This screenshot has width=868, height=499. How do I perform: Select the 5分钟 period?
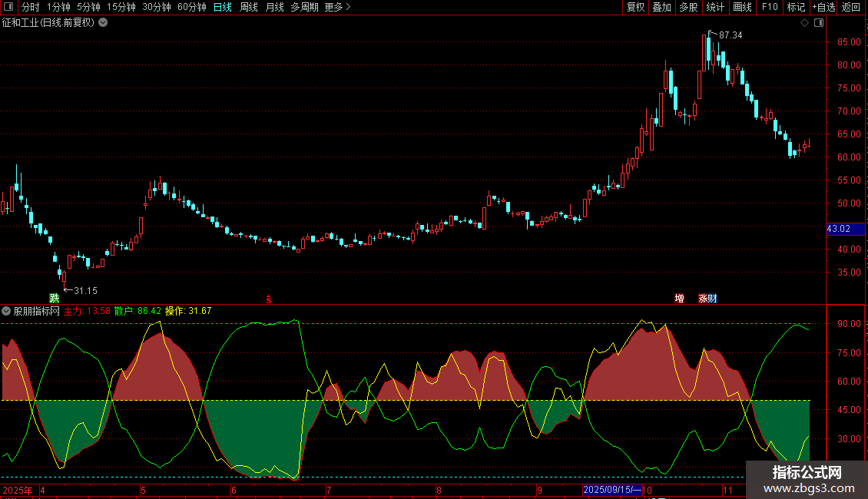point(88,7)
